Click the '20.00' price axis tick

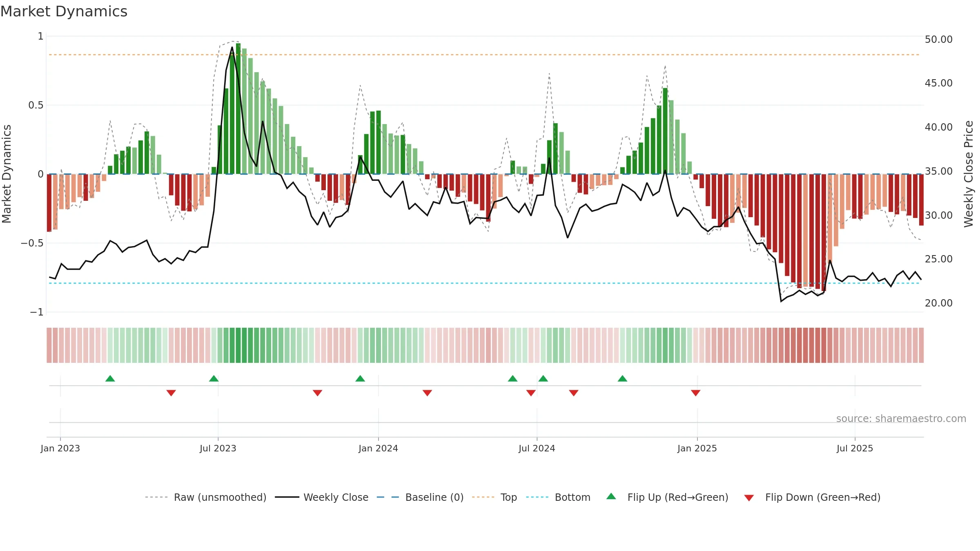coord(939,303)
